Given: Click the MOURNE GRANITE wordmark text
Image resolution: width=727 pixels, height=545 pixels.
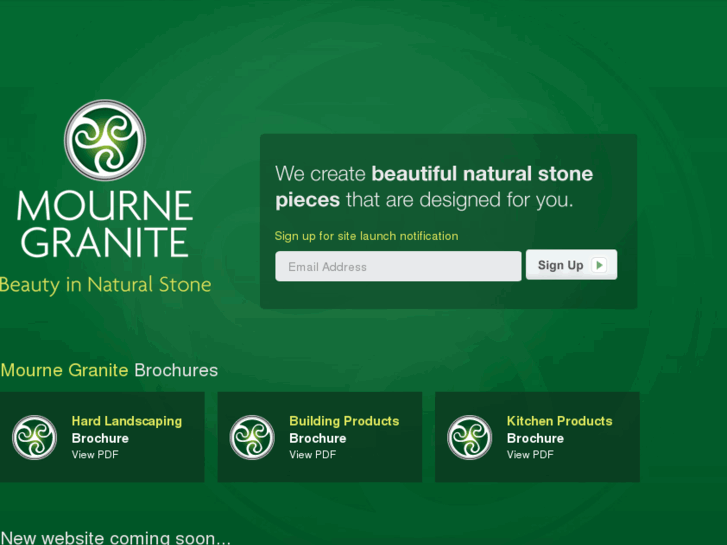Looking at the screenshot, I should point(105,224).
